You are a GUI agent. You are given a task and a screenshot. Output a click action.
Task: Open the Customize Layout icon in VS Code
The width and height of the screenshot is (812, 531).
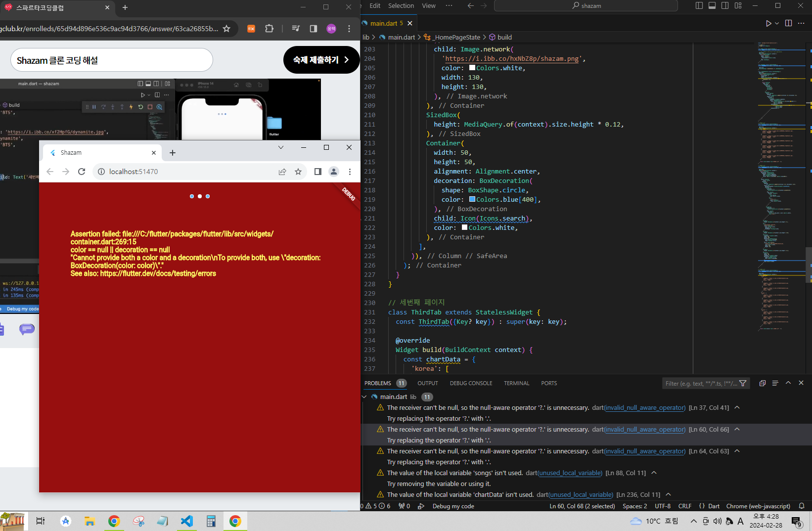pos(738,5)
